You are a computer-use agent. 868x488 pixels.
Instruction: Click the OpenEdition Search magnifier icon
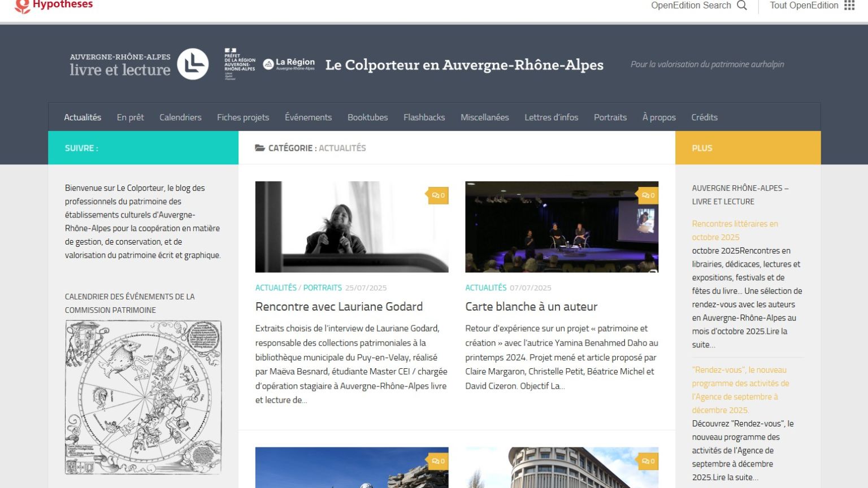tap(742, 6)
